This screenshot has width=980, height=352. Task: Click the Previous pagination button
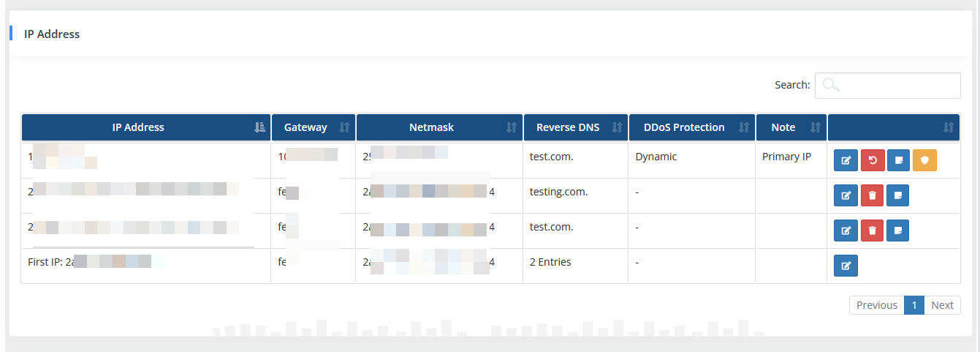click(876, 305)
